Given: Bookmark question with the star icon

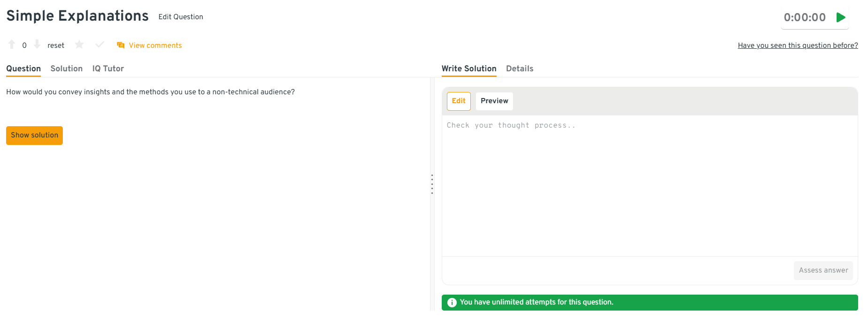Looking at the screenshot, I should click(79, 45).
